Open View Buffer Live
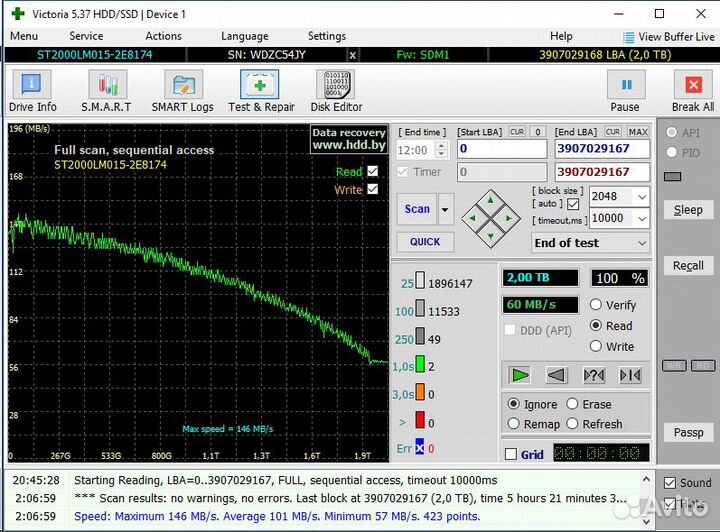The width and height of the screenshot is (720, 532). click(x=667, y=36)
